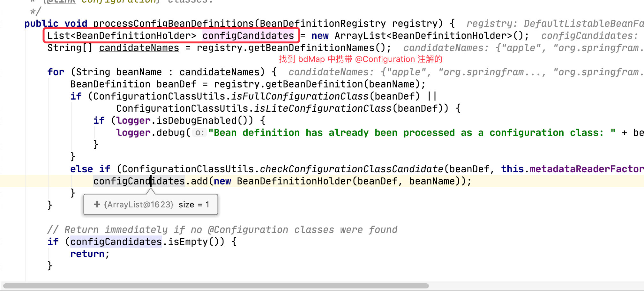Click the "Return immediately if no @Configuration" comment
This screenshot has width=644, height=291.
222,230
